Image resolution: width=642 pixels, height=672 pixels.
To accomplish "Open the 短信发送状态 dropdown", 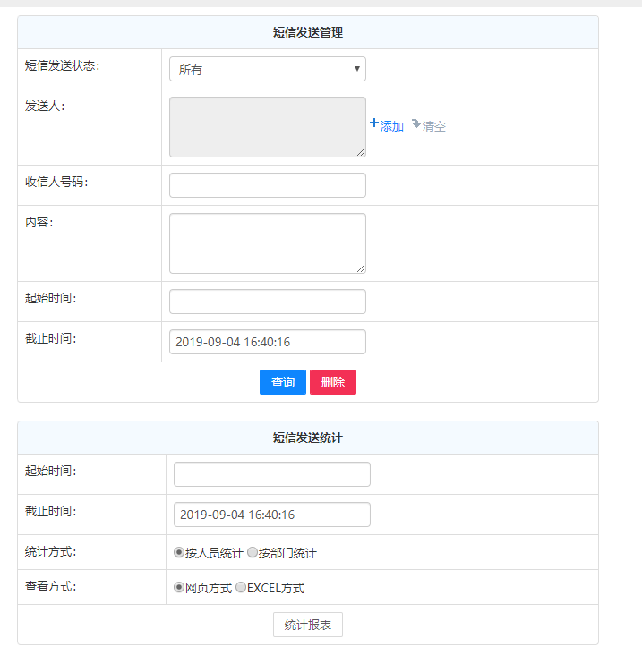I will (x=267, y=69).
